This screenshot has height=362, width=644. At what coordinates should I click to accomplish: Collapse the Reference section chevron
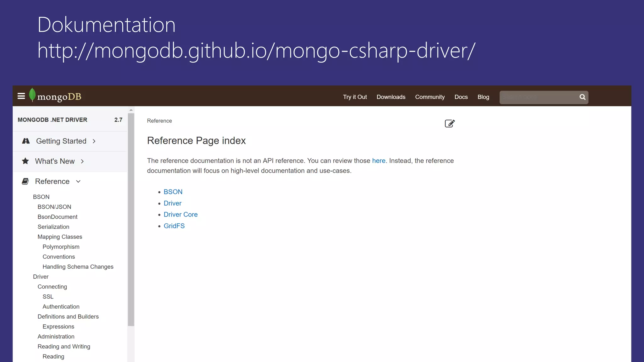click(78, 181)
